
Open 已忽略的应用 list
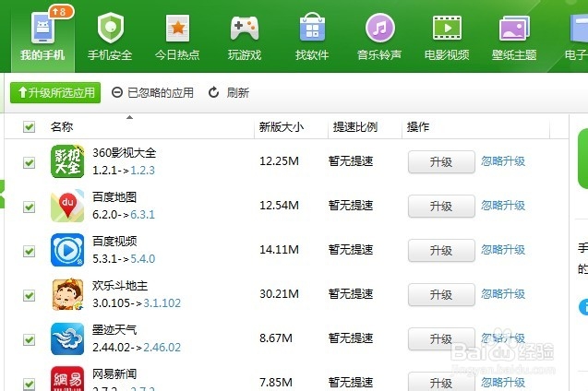click(x=152, y=92)
